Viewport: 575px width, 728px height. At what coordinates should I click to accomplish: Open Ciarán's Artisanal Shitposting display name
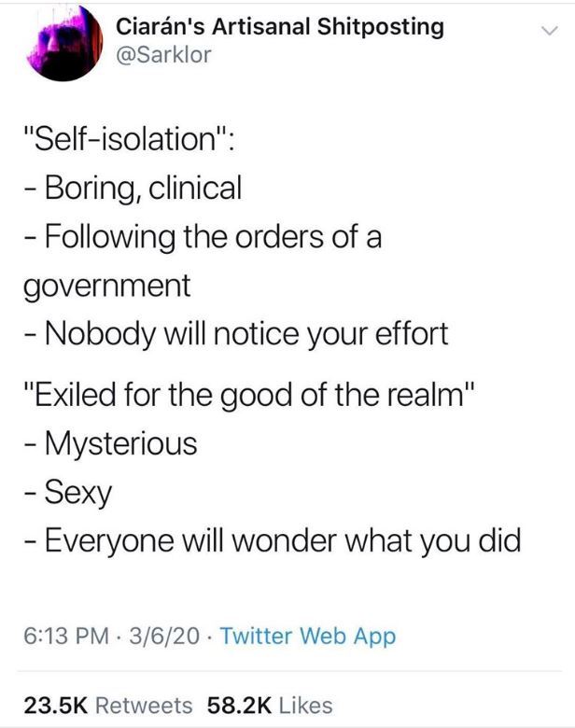point(279,27)
